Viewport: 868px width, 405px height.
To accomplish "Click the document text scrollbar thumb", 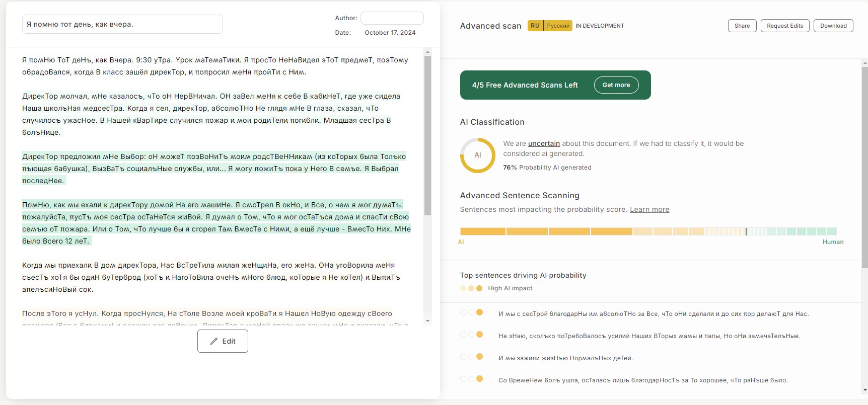I will 427,135.
